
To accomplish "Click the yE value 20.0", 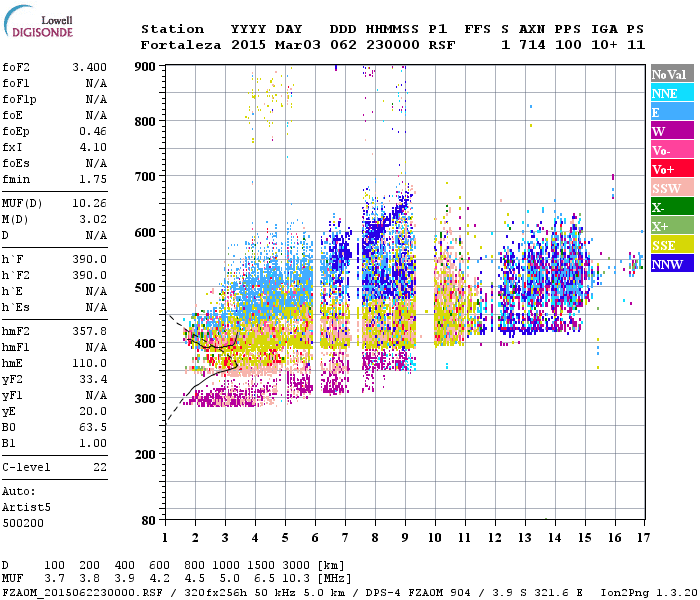I will pyautogui.click(x=93, y=412).
